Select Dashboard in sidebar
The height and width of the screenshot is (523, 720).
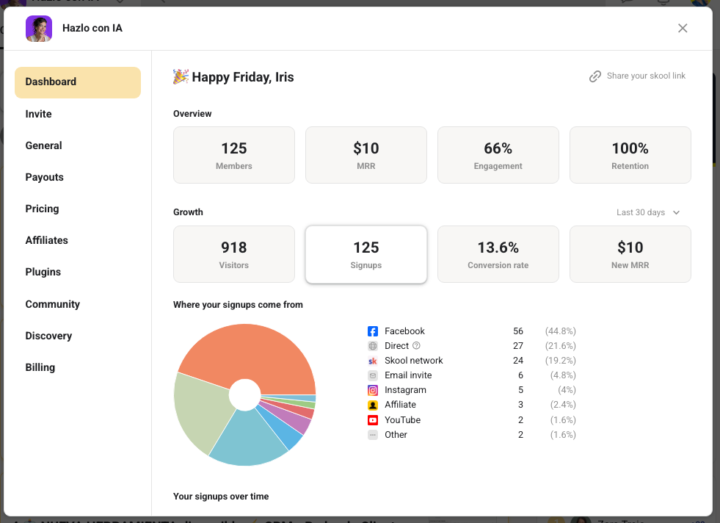[x=78, y=82]
